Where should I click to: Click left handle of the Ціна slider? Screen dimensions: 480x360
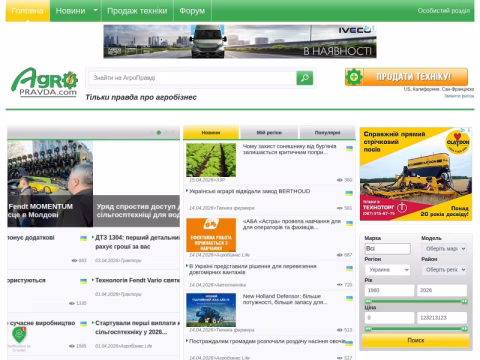pos(368,329)
